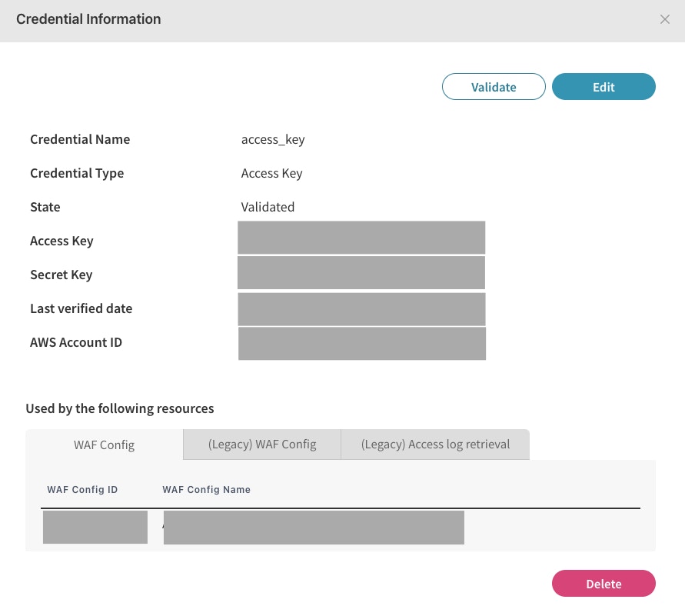Delete this credential
685x616 pixels.
tap(604, 584)
